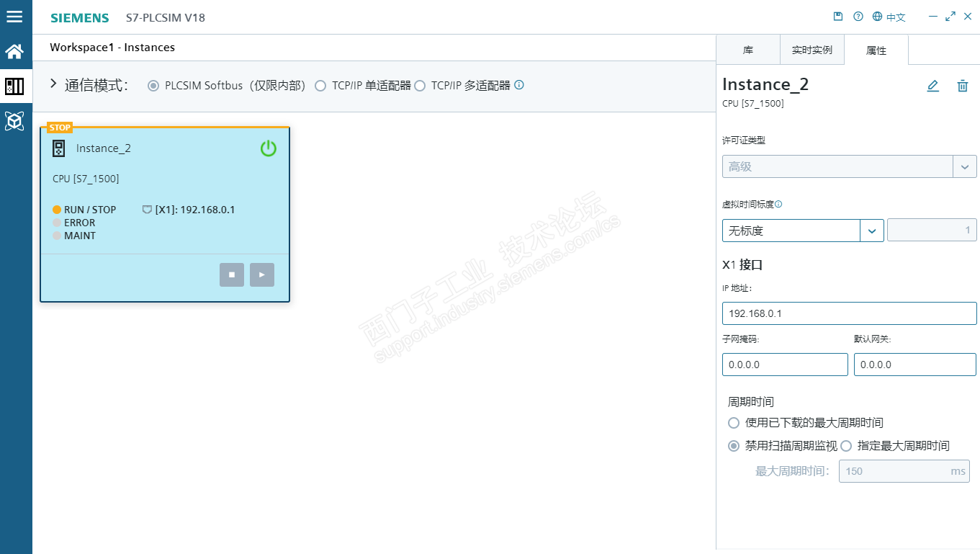This screenshot has height=554, width=980.
Task: Click the CPU [S7_1500] label on the card
Action: pyautogui.click(x=86, y=179)
